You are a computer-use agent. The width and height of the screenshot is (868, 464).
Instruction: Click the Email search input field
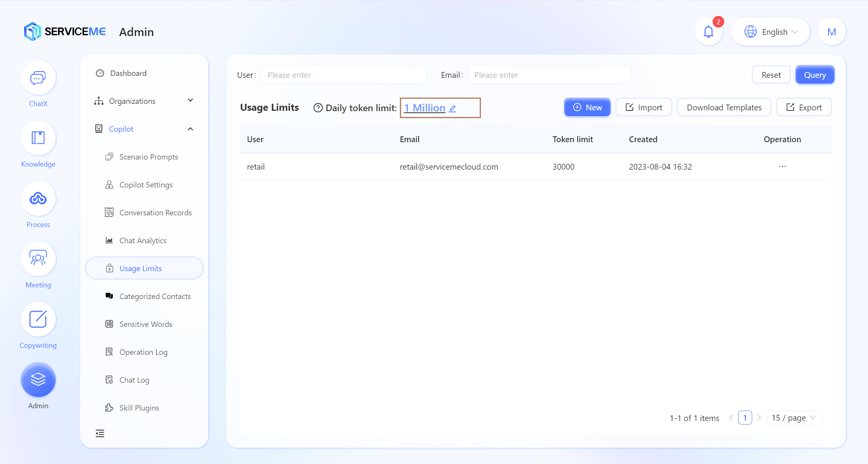click(x=549, y=75)
